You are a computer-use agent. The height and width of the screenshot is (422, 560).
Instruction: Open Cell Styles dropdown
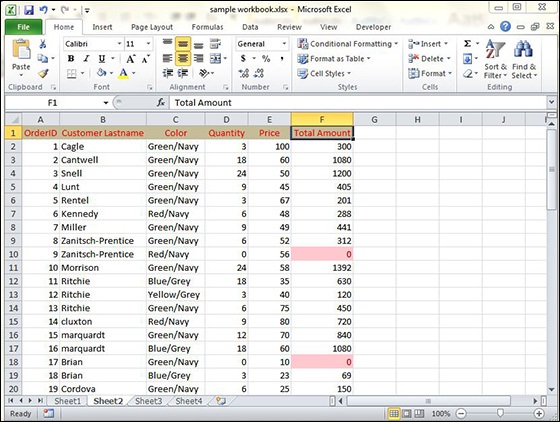tap(324, 74)
